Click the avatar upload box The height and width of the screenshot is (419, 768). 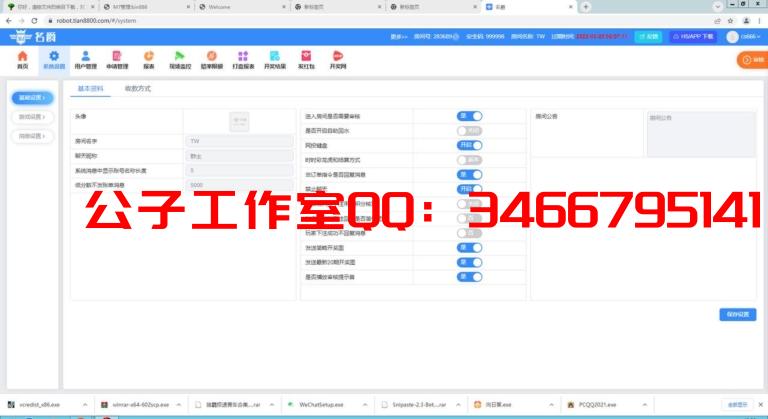[x=240, y=122]
